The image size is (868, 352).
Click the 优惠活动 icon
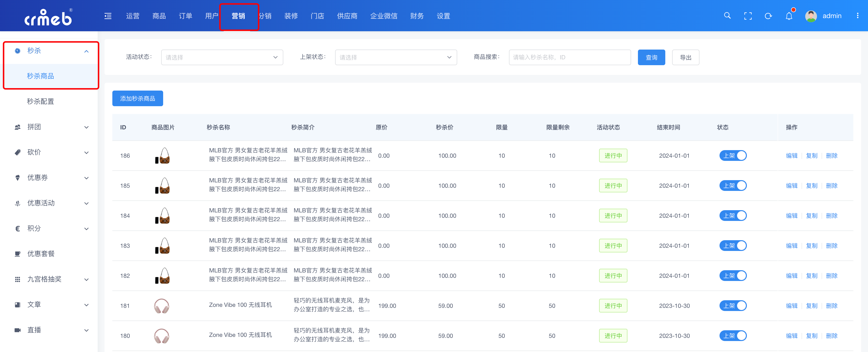(x=18, y=203)
